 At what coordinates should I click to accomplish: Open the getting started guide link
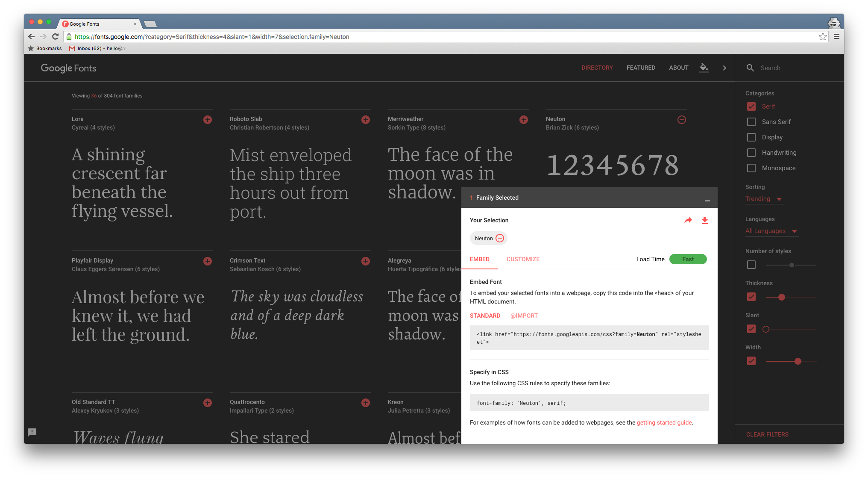tap(664, 422)
